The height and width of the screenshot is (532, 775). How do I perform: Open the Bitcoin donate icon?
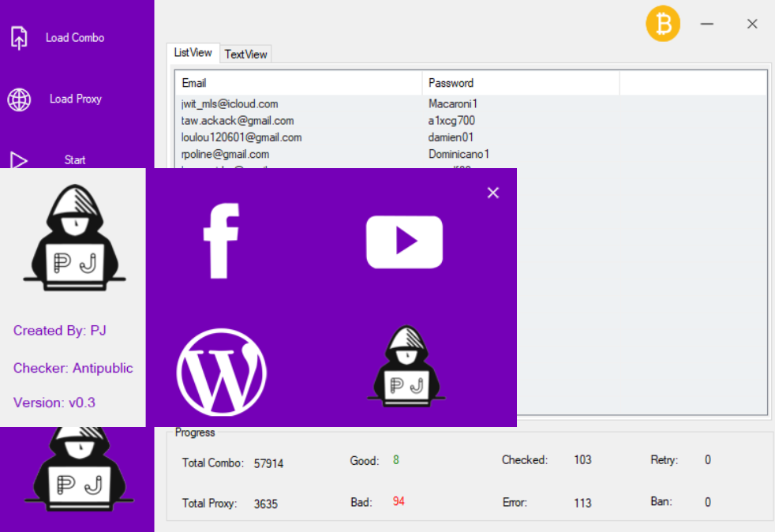[x=663, y=23]
